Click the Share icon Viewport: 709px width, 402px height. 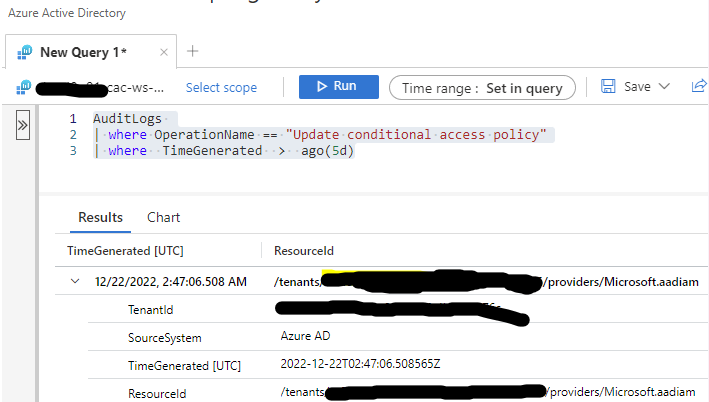(x=699, y=85)
